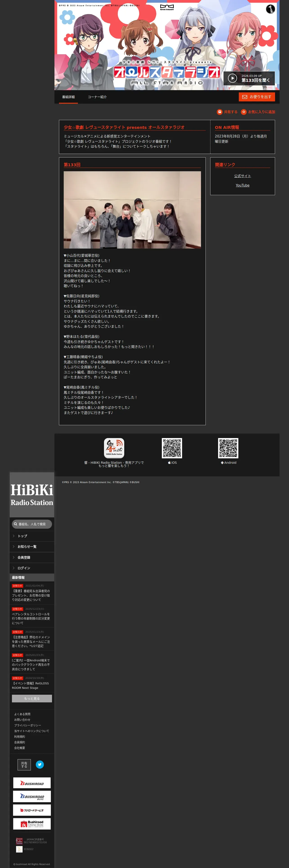Open プライバシーポリシー footer link
Viewport: 289px width, 868px height.
tap(28, 725)
